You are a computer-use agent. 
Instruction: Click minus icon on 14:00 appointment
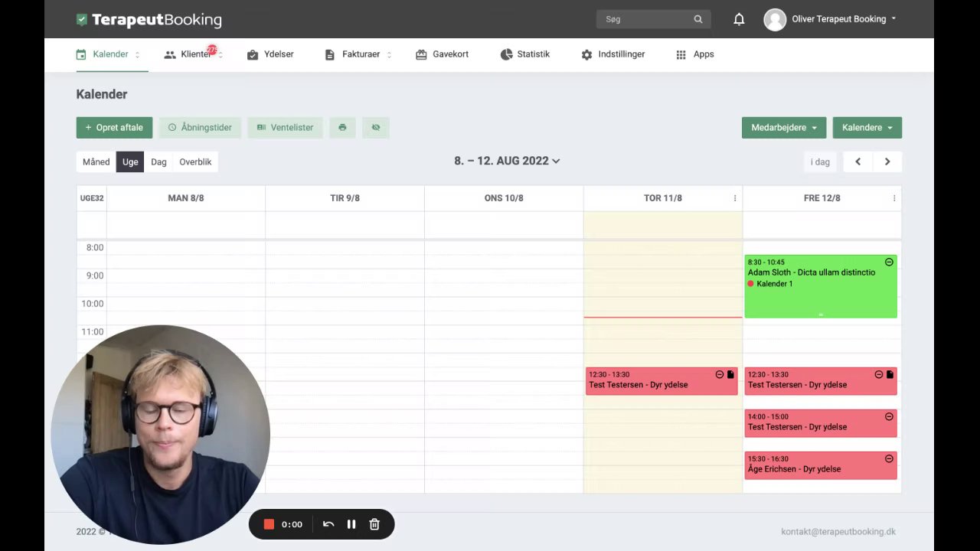click(889, 416)
